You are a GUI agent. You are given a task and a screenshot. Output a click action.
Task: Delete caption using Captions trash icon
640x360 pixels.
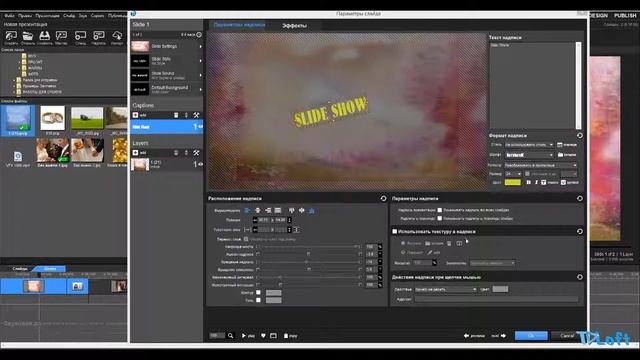tap(176, 116)
